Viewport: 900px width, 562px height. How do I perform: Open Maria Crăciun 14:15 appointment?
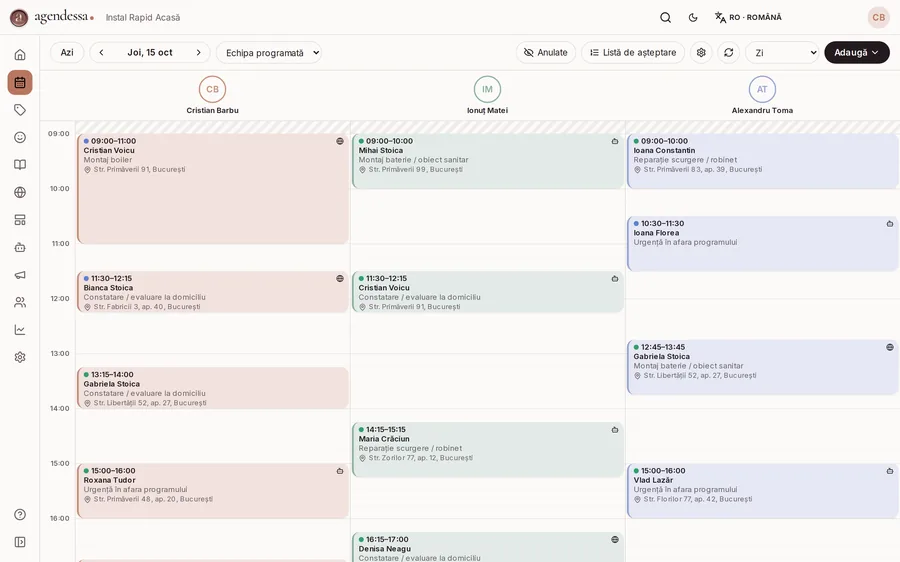pos(488,449)
